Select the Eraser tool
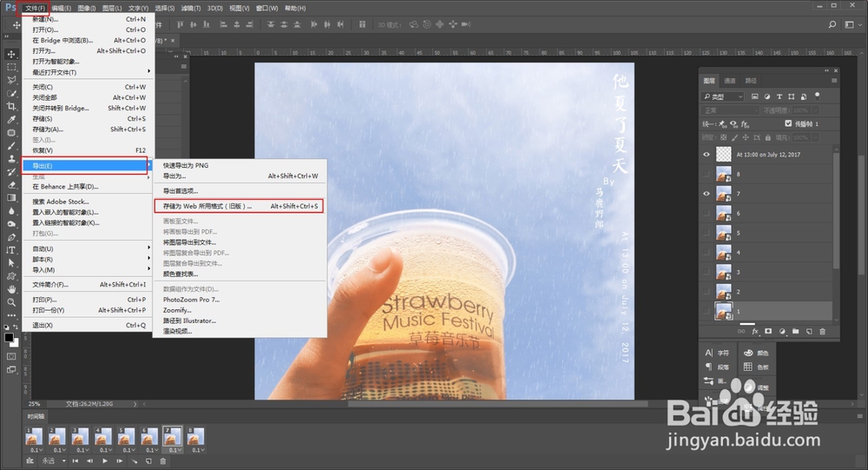Viewport: 868px width, 470px height. coord(11,185)
